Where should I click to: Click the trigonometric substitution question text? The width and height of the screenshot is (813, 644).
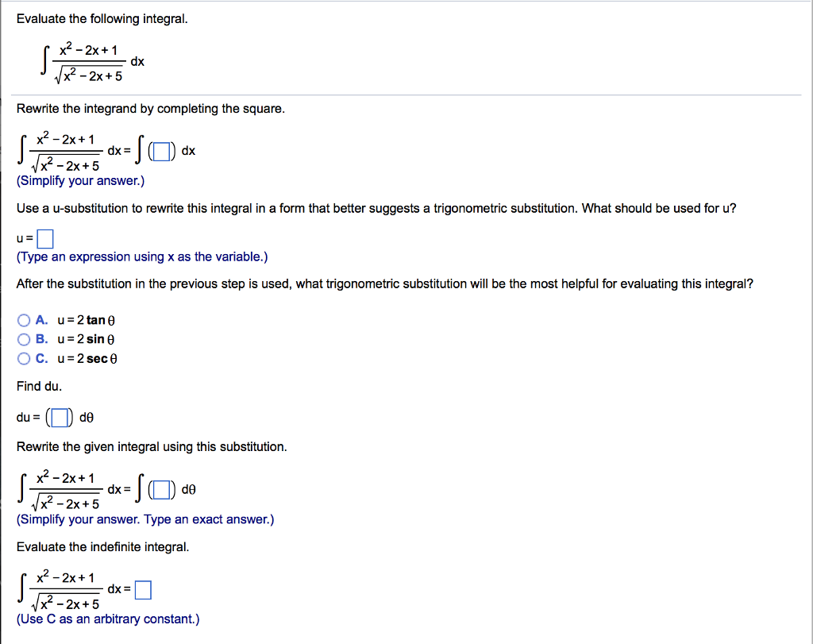point(384,283)
